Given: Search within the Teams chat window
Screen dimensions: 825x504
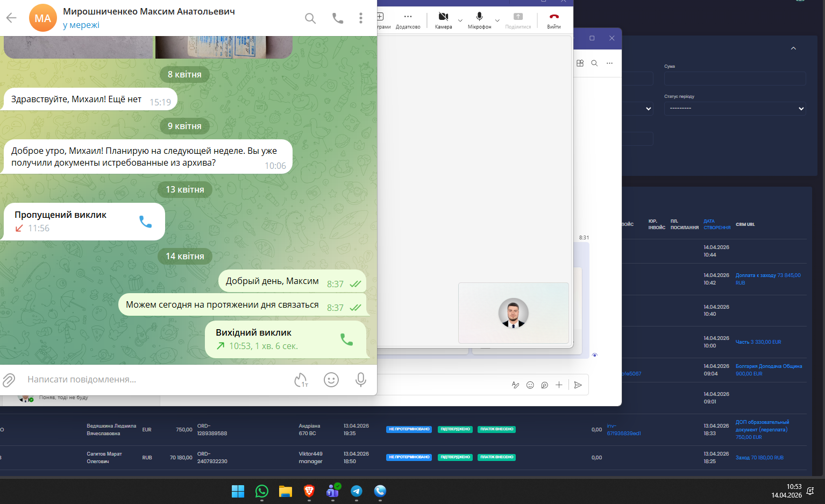Looking at the screenshot, I should tap(594, 63).
